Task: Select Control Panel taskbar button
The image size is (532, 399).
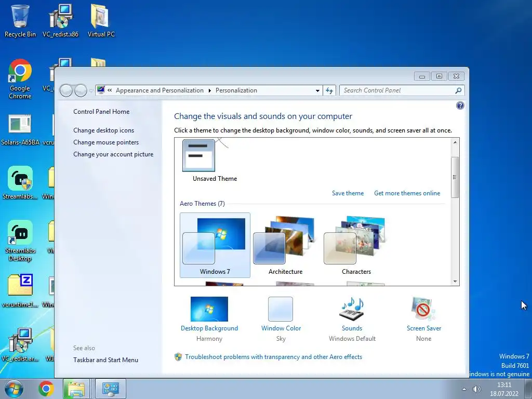Action: (111, 389)
